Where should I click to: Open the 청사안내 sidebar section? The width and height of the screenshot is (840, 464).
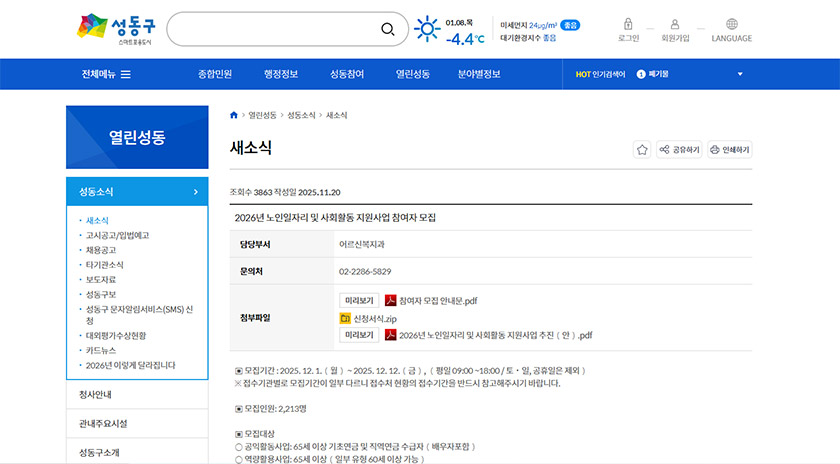[137, 394]
